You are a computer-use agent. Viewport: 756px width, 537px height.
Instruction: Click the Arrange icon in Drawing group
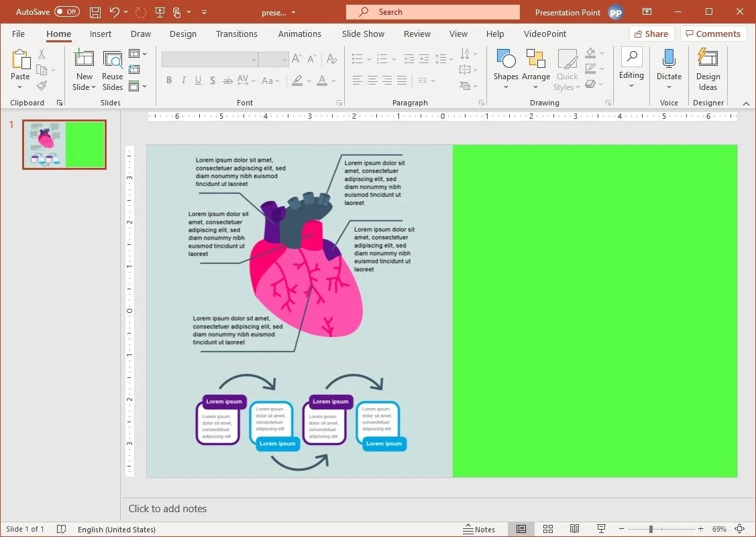[x=535, y=64]
